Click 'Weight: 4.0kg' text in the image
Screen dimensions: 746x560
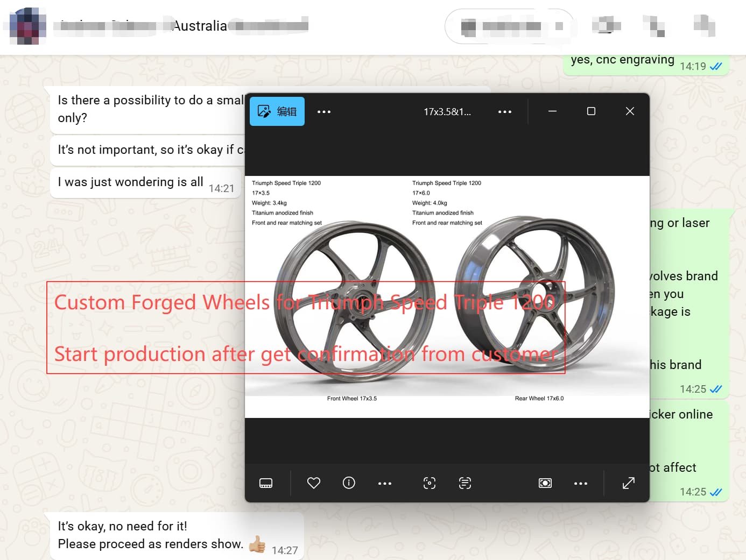coord(430,203)
